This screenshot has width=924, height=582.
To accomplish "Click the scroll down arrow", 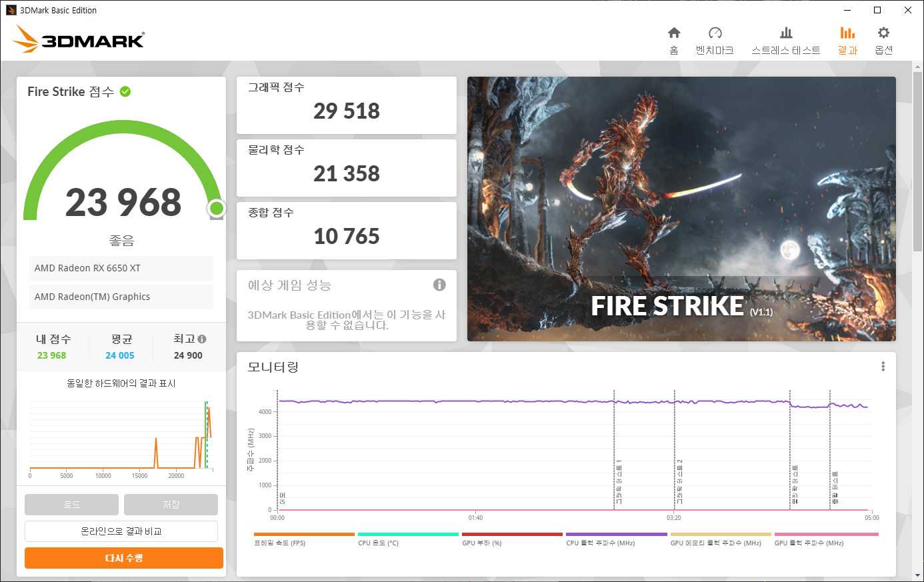I will point(919,575).
